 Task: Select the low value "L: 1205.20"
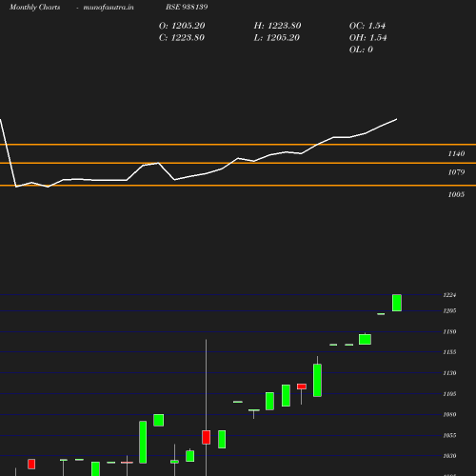(x=277, y=37)
